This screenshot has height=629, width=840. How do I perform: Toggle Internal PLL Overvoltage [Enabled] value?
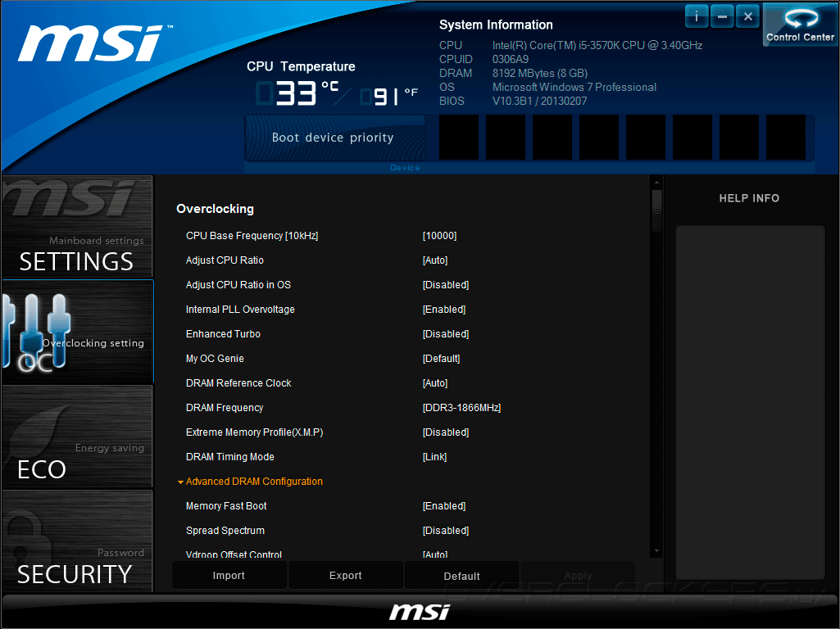[444, 310]
